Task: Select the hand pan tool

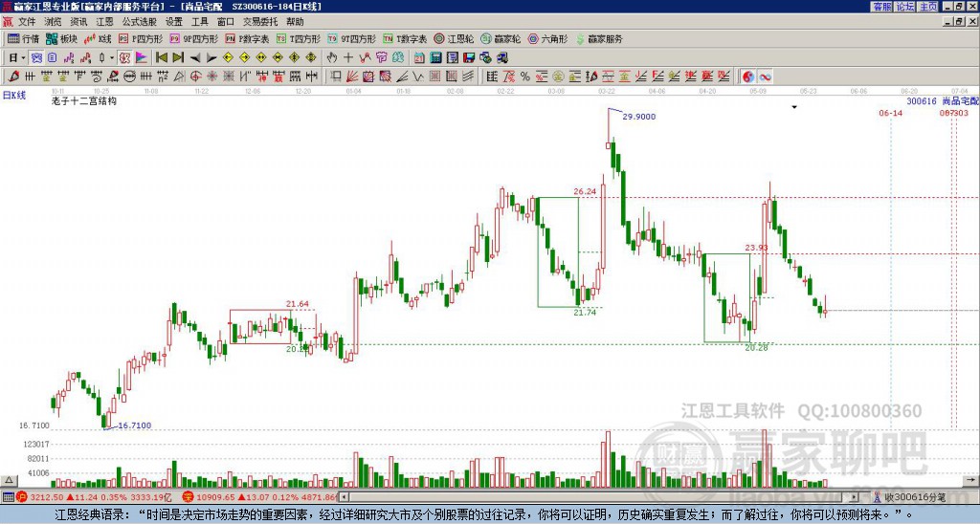Action: click(x=332, y=58)
